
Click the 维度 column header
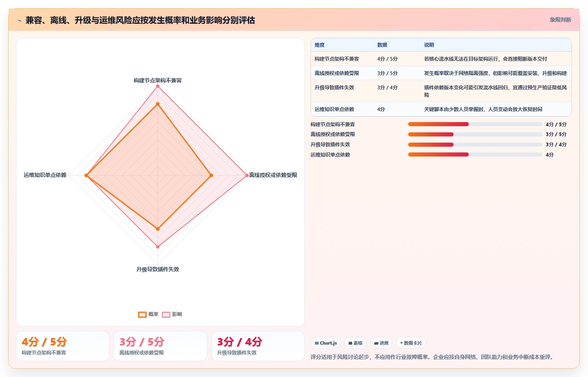point(320,45)
